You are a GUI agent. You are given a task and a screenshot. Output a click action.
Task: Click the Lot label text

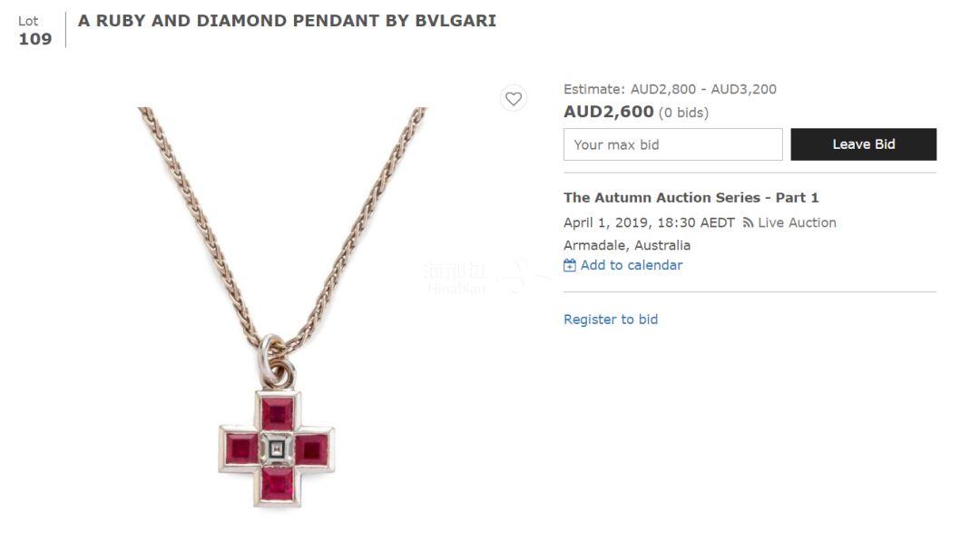pyautogui.click(x=28, y=21)
